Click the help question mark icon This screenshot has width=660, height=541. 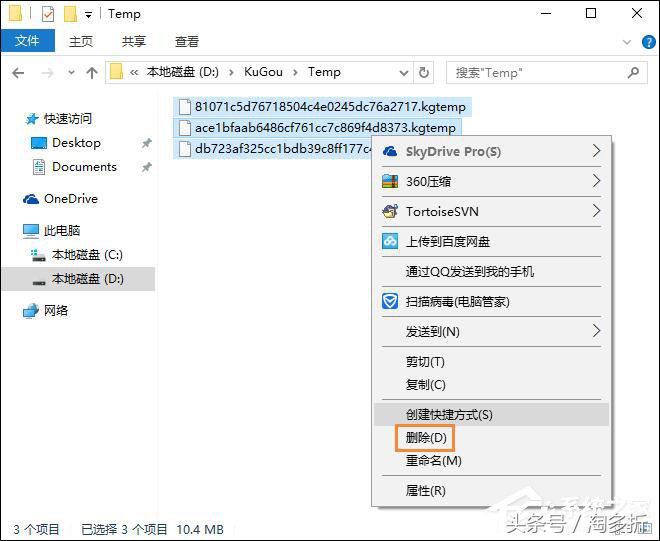(648, 42)
